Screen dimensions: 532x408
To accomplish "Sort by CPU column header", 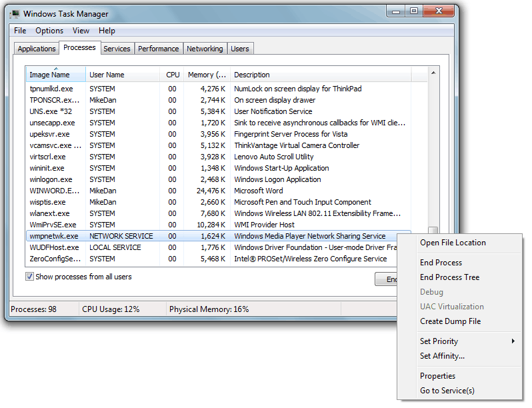I will tap(172, 75).
